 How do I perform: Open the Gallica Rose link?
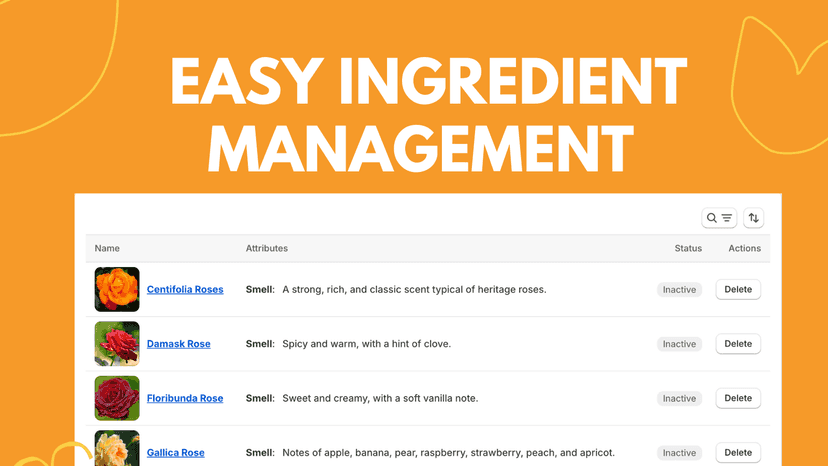click(175, 453)
